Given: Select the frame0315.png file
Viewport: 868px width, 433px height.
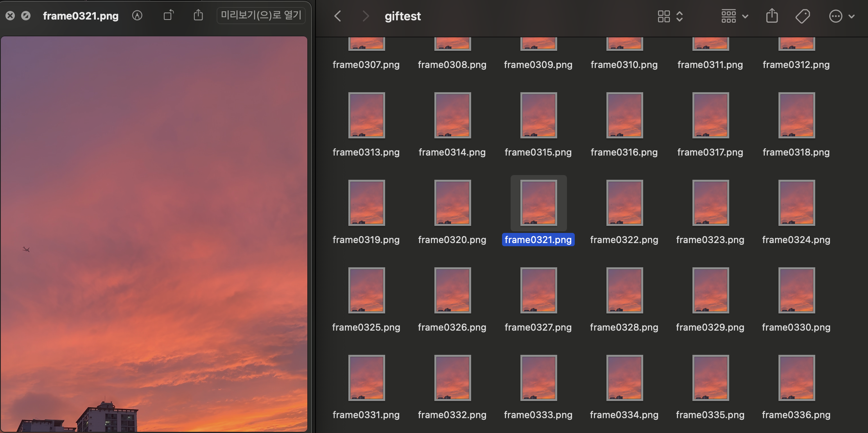Looking at the screenshot, I should pos(538,115).
